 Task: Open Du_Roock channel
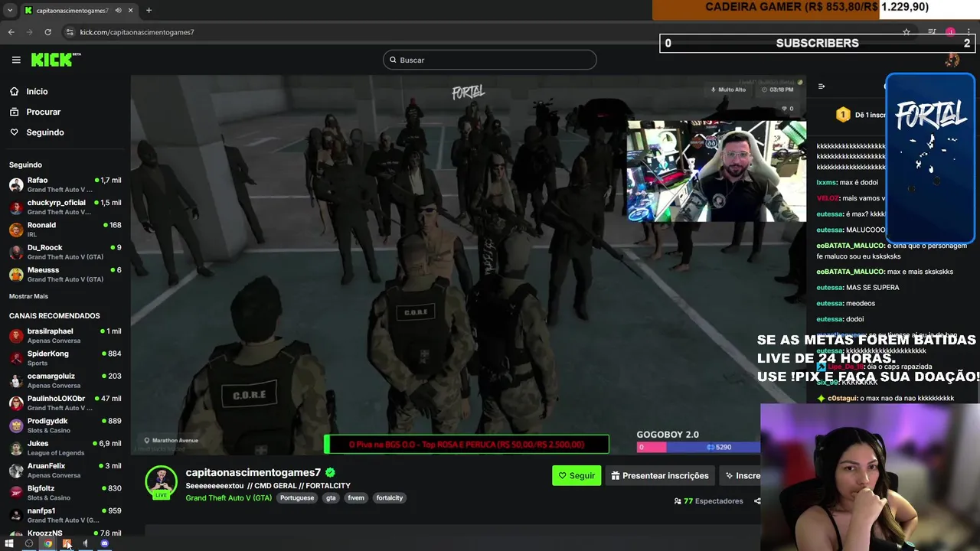pos(65,252)
